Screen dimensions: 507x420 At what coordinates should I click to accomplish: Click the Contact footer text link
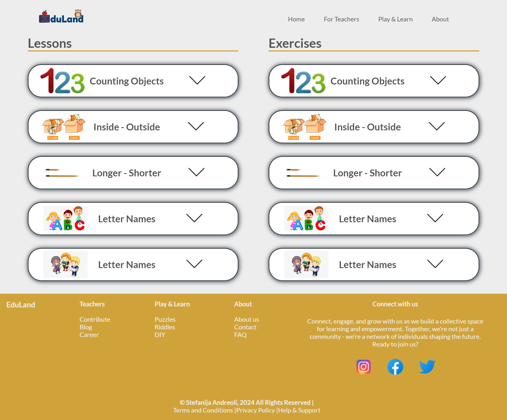245,327
